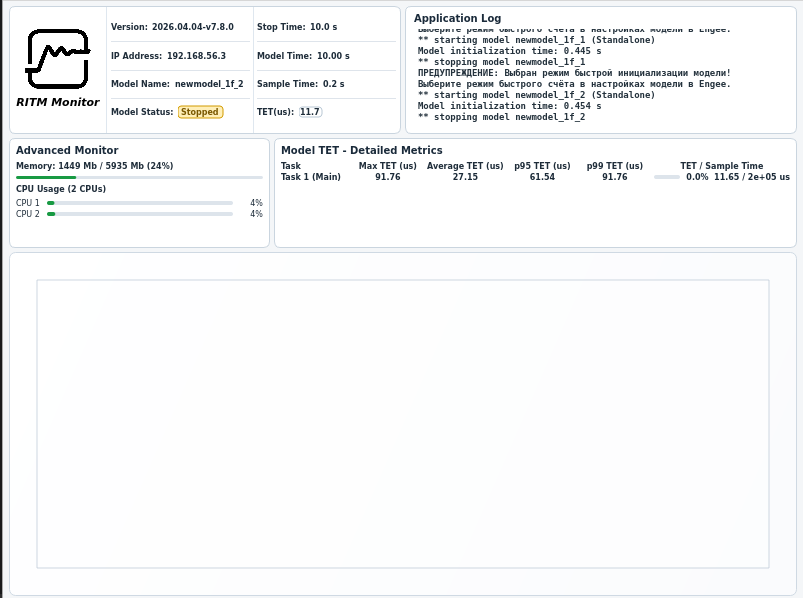The image size is (803, 598).
Task: Click log line 'Model initialization time: 0.454 s'
Action: coord(510,106)
